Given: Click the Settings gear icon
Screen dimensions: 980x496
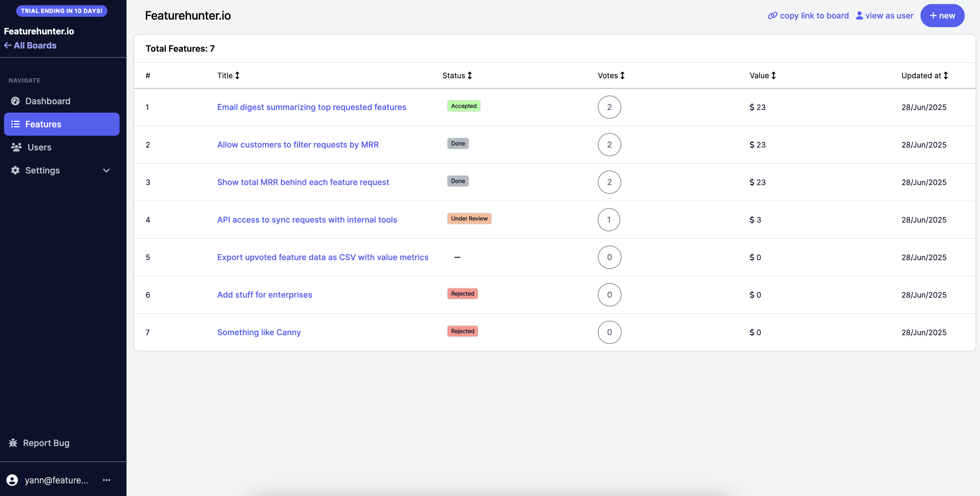Looking at the screenshot, I should pos(15,170).
